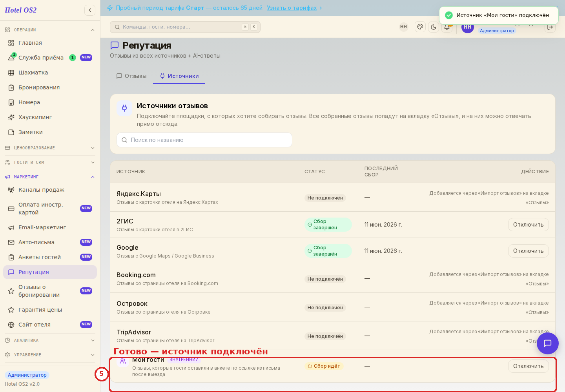
Task: Expand the Ценообразование section
Action: point(50,148)
